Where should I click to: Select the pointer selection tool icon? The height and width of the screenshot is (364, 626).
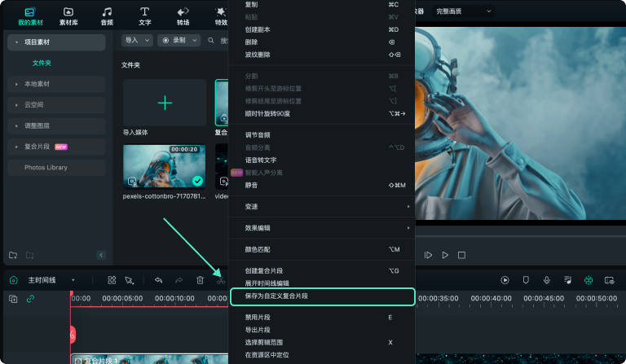click(x=130, y=280)
